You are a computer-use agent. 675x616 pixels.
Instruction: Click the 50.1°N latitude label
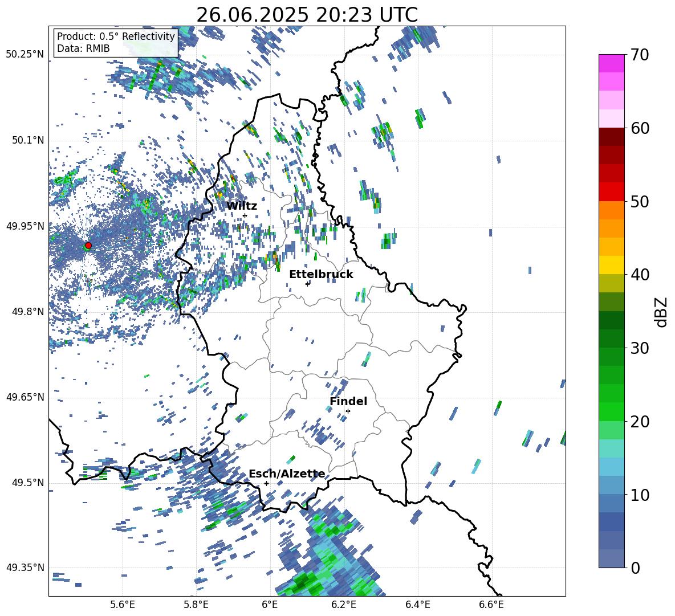coord(27,140)
